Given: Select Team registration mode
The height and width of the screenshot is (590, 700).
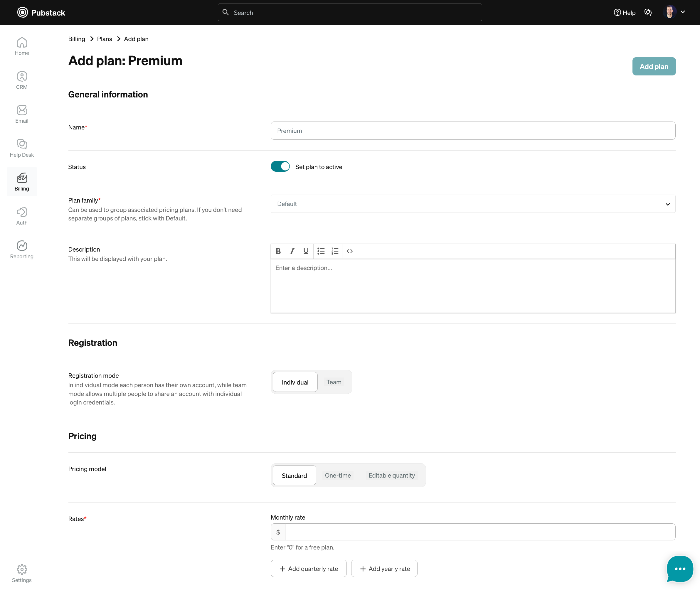Looking at the screenshot, I should coord(334,382).
